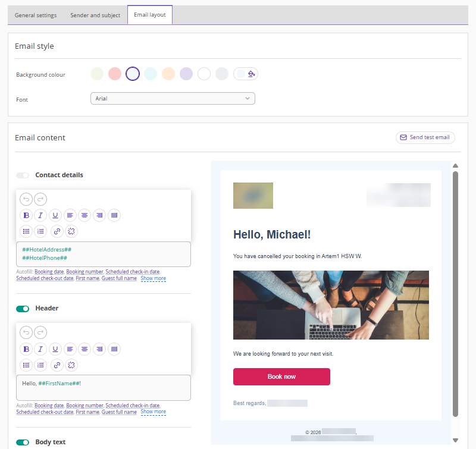476x449 pixels.
Task: Click into the Contact details text field
Action: 104,254
